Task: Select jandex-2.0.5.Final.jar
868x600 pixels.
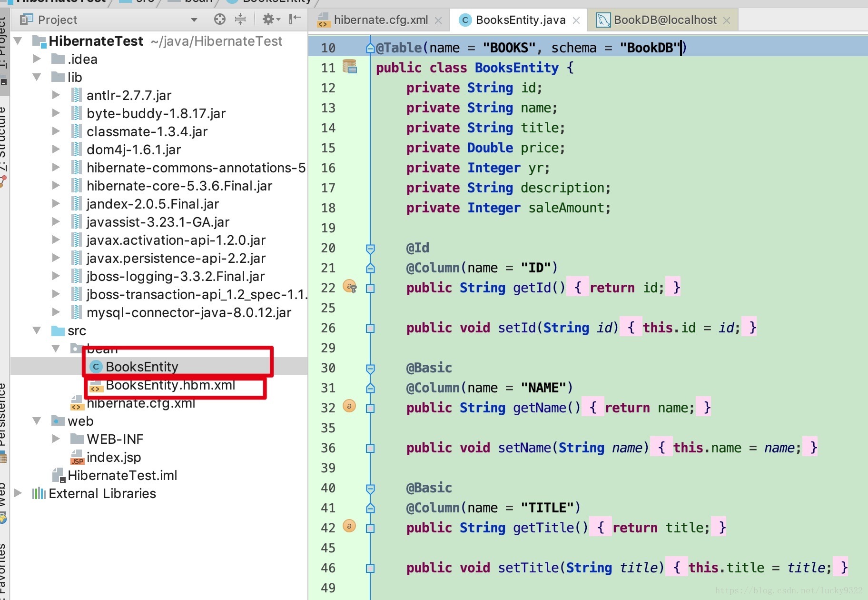Action: pyautogui.click(x=153, y=204)
